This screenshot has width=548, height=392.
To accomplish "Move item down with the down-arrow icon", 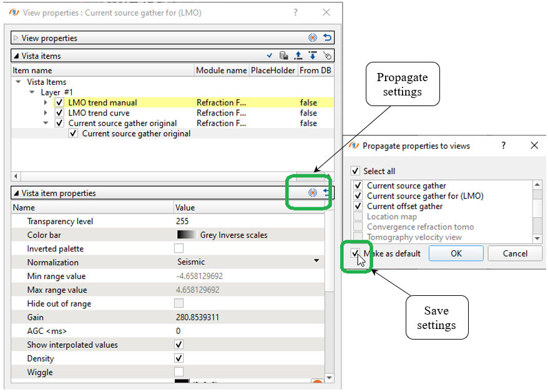I will coord(313,56).
